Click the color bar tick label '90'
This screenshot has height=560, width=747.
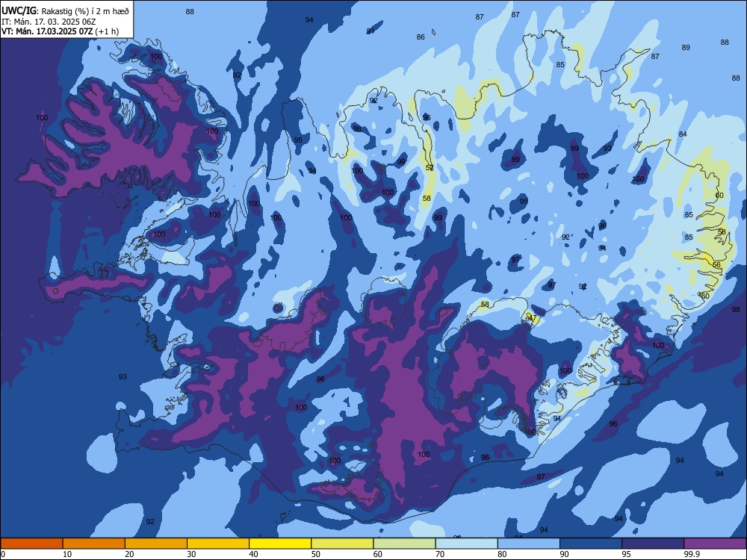564,554
